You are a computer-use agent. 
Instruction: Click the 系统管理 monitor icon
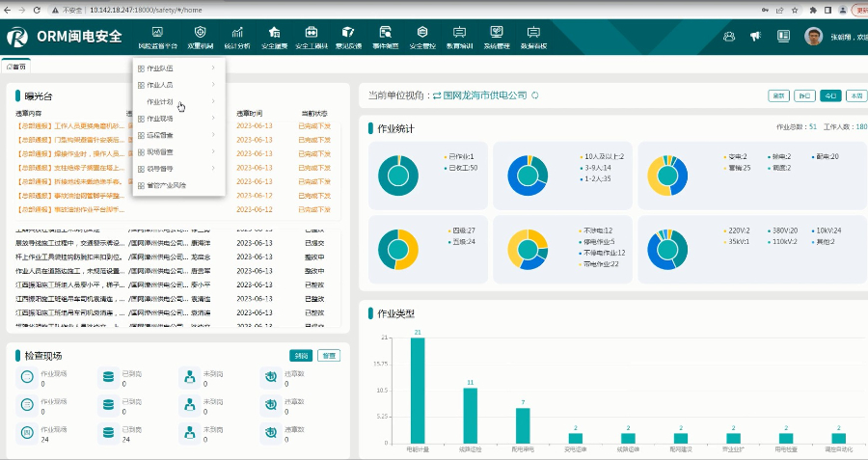pyautogui.click(x=496, y=34)
